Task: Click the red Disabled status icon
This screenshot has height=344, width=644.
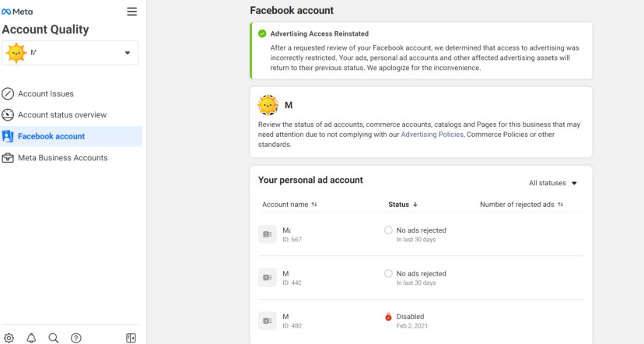Action: point(388,317)
